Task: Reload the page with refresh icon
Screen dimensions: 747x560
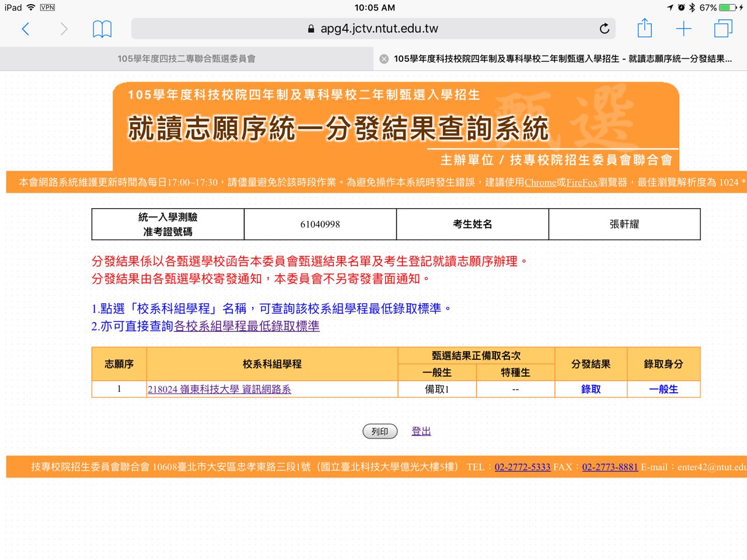Action: (x=605, y=29)
